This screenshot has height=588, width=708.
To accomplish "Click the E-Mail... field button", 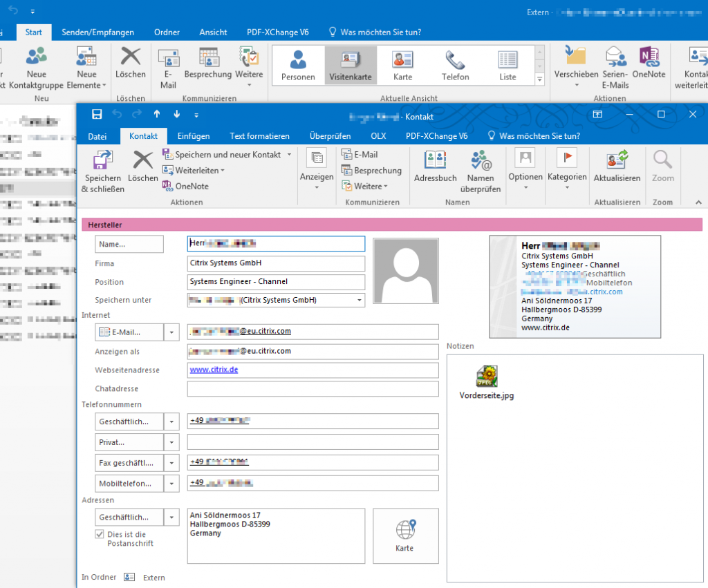I will tap(129, 332).
